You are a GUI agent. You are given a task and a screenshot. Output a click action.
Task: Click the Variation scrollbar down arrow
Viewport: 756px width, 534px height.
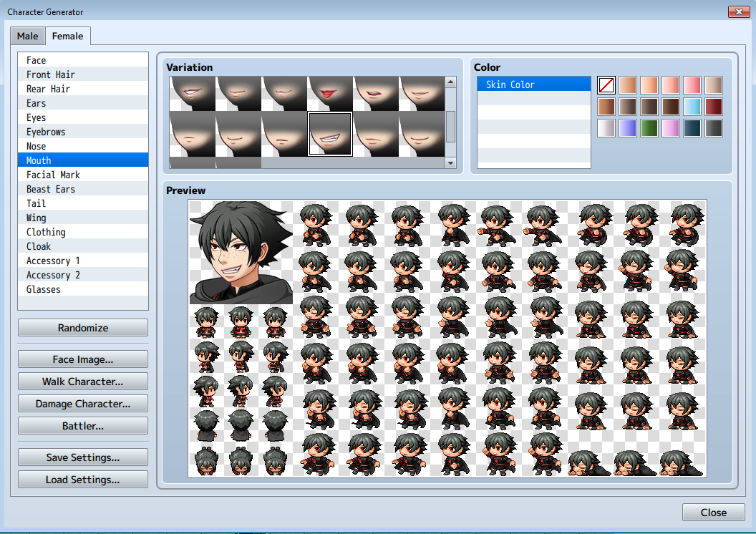pyautogui.click(x=451, y=163)
